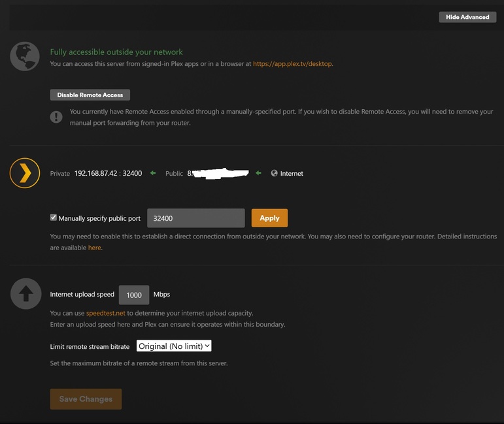Click the globe remote access icon
Image resolution: width=504 pixels, height=424 pixels.
(x=25, y=56)
